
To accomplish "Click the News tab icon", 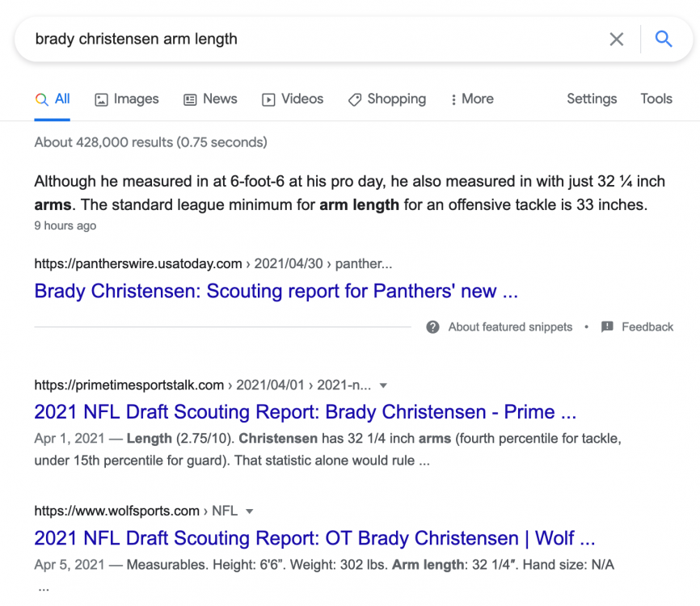I will click(191, 99).
